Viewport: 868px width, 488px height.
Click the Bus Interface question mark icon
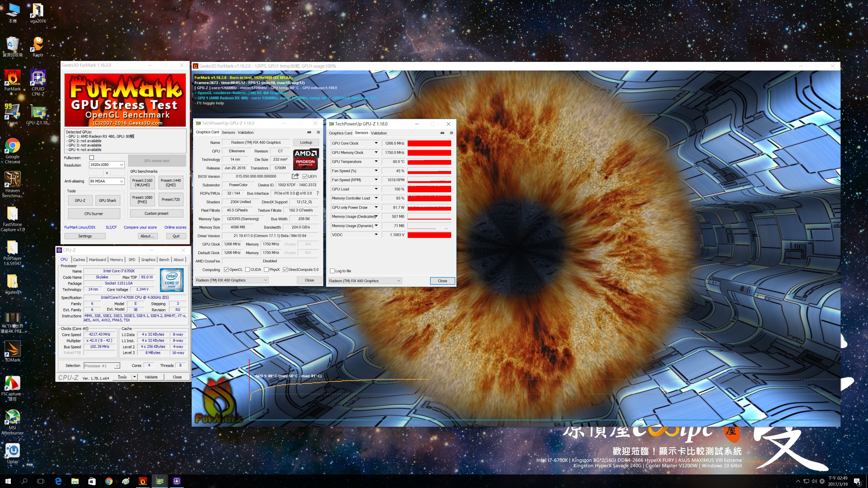317,193
